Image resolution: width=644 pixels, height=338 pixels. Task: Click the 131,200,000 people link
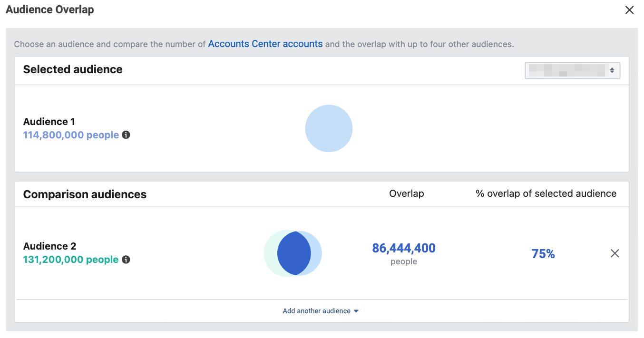click(70, 260)
